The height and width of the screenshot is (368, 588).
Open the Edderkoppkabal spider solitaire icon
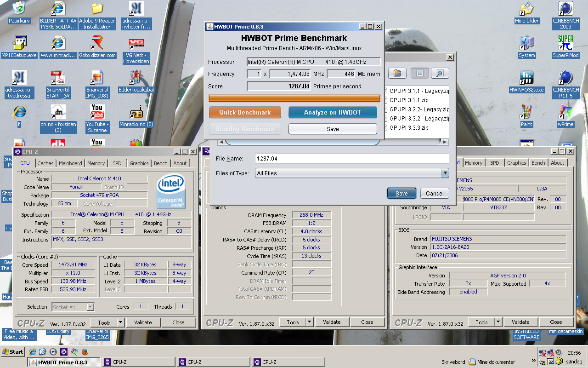[x=136, y=82]
